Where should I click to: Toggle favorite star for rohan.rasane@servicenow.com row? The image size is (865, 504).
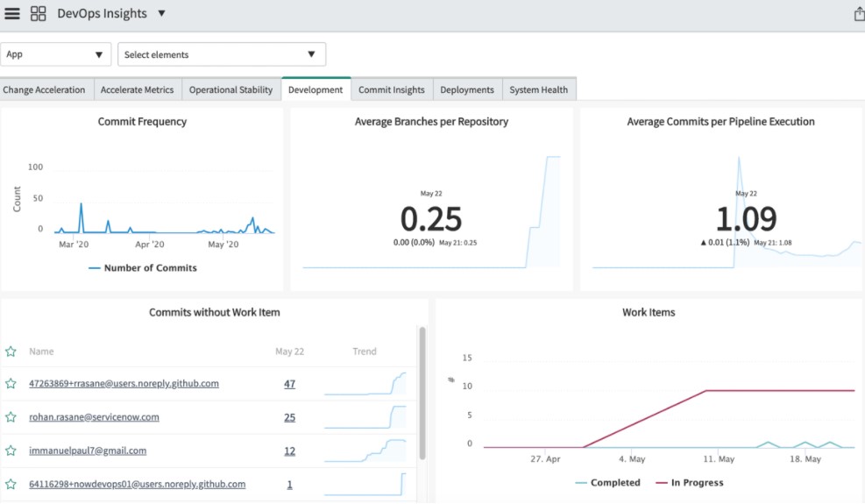pos(11,417)
